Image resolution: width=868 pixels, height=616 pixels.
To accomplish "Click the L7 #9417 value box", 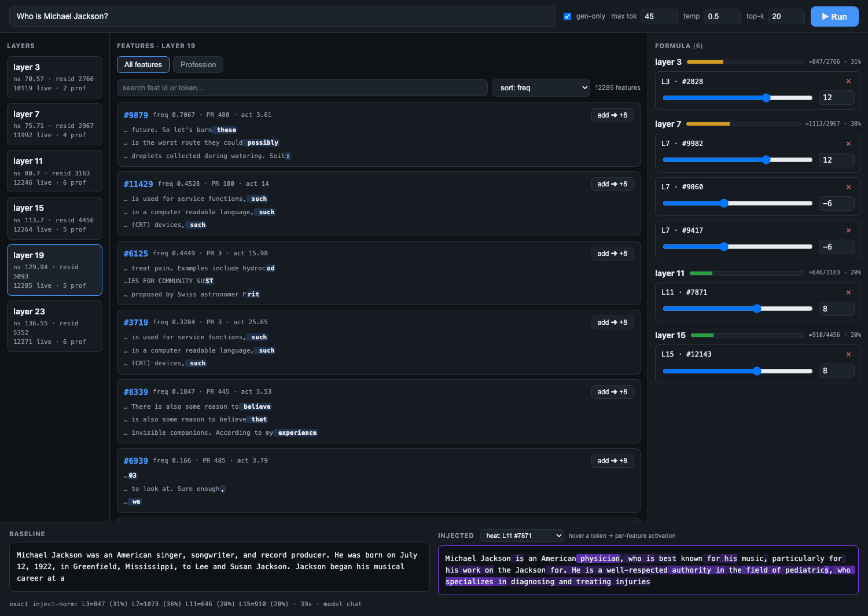I will [x=836, y=247].
